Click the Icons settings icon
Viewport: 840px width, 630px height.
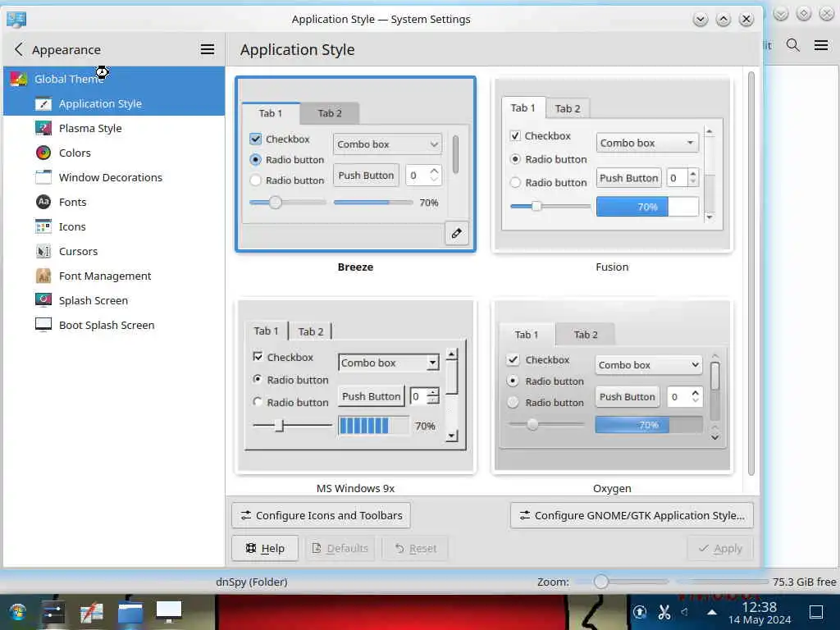click(x=43, y=226)
